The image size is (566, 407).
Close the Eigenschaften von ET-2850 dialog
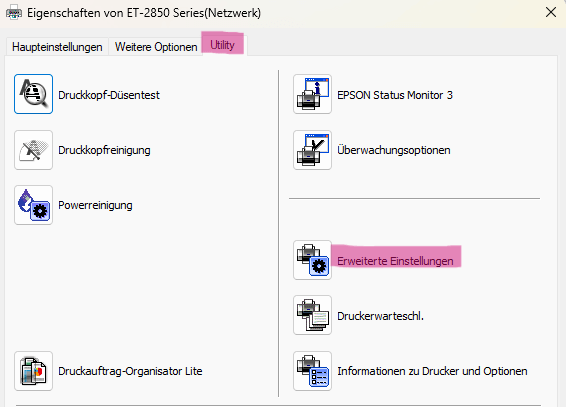551,12
